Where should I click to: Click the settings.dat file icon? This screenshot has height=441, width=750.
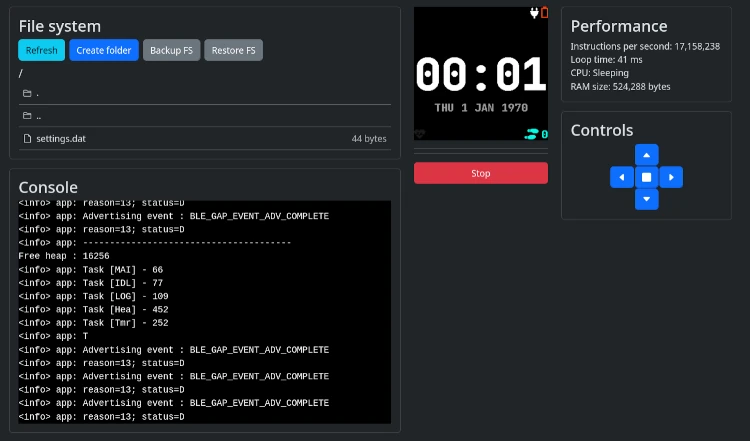[x=27, y=138]
